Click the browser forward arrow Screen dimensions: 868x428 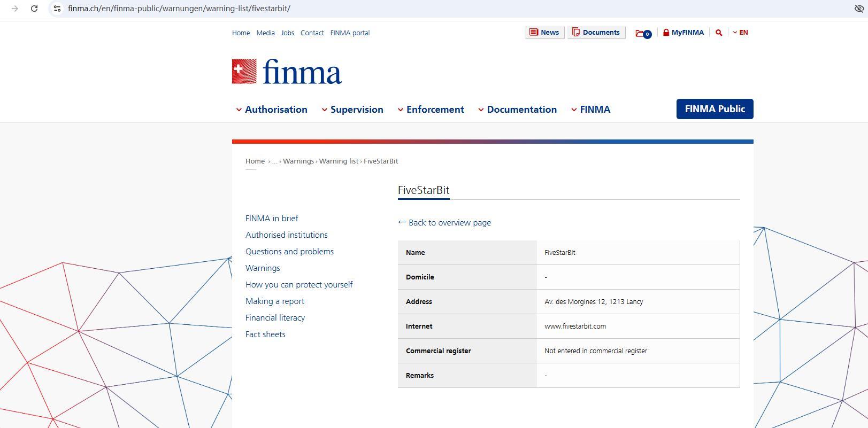coord(15,9)
